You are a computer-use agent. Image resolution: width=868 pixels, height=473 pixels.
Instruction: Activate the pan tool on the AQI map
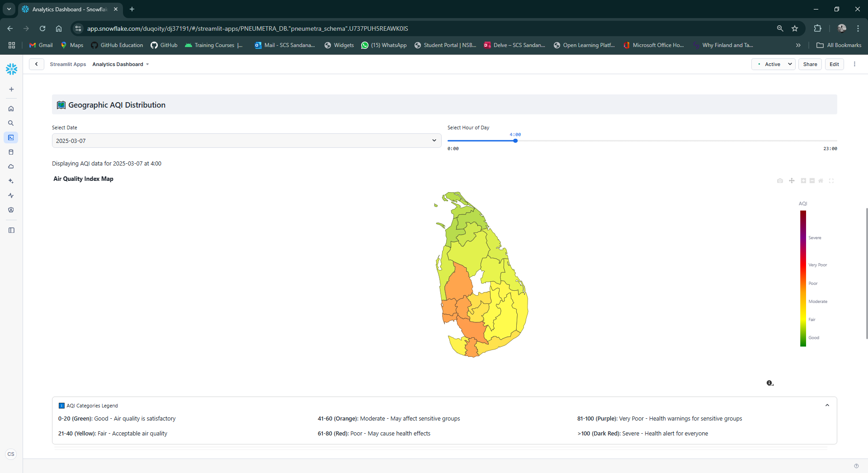click(792, 180)
